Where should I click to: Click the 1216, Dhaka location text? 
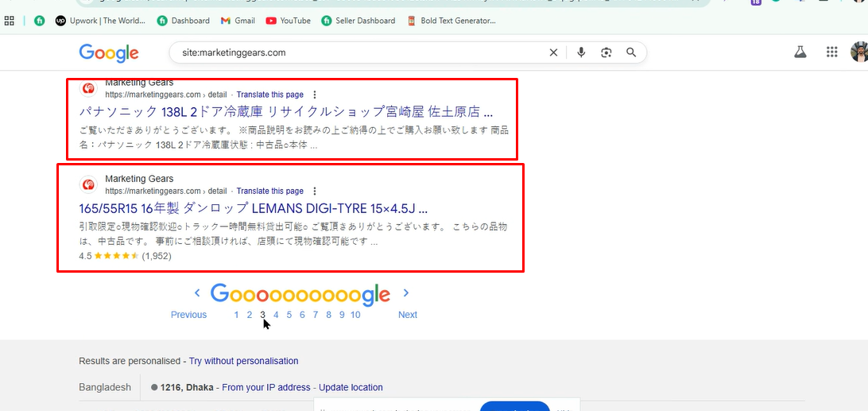tap(187, 388)
